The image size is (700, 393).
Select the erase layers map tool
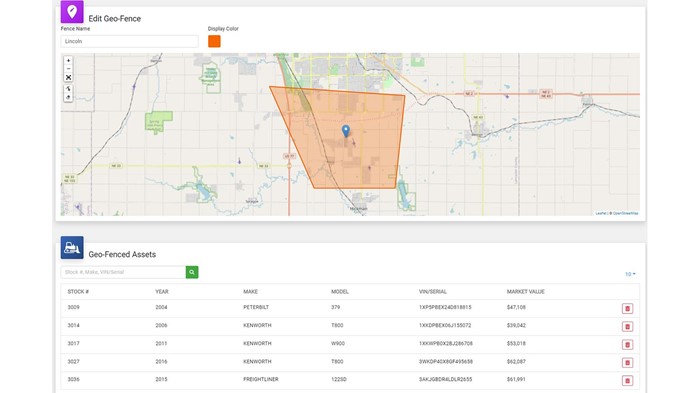68,97
